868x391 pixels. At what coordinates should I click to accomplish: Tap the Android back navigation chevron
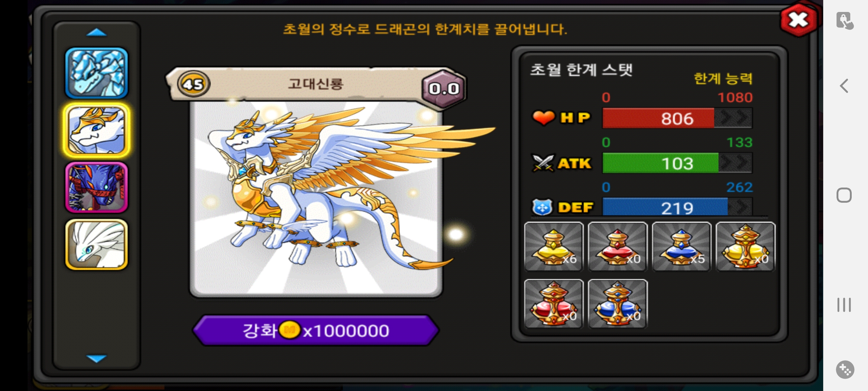pyautogui.click(x=844, y=86)
